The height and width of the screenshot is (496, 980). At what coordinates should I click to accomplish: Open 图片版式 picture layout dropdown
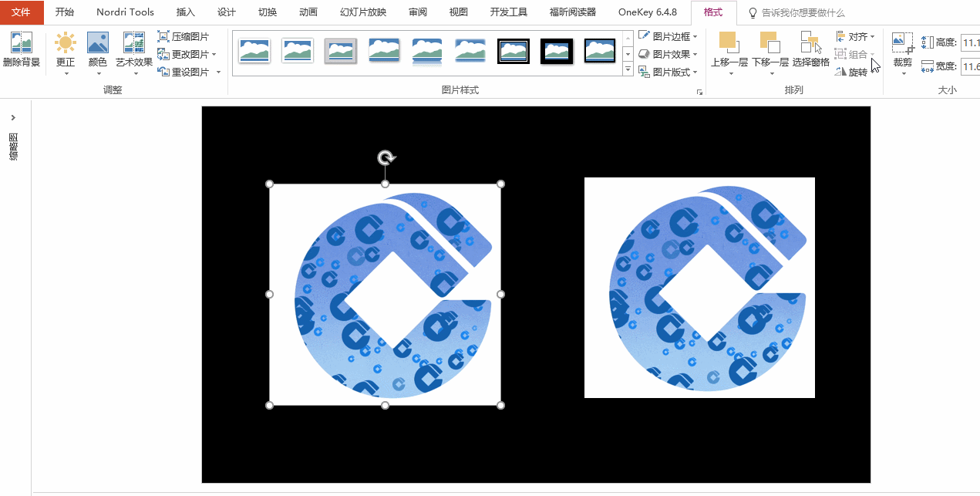click(668, 72)
